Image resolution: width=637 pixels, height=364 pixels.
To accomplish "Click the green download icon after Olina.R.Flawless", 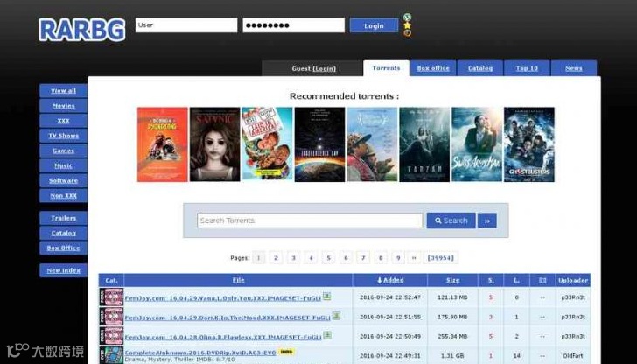I will tap(327, 335).
